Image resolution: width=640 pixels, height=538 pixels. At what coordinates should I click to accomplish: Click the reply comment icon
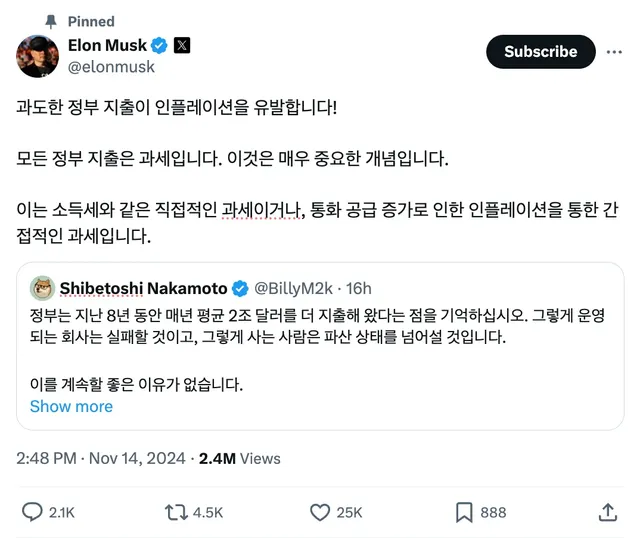[x=34, y=513]
